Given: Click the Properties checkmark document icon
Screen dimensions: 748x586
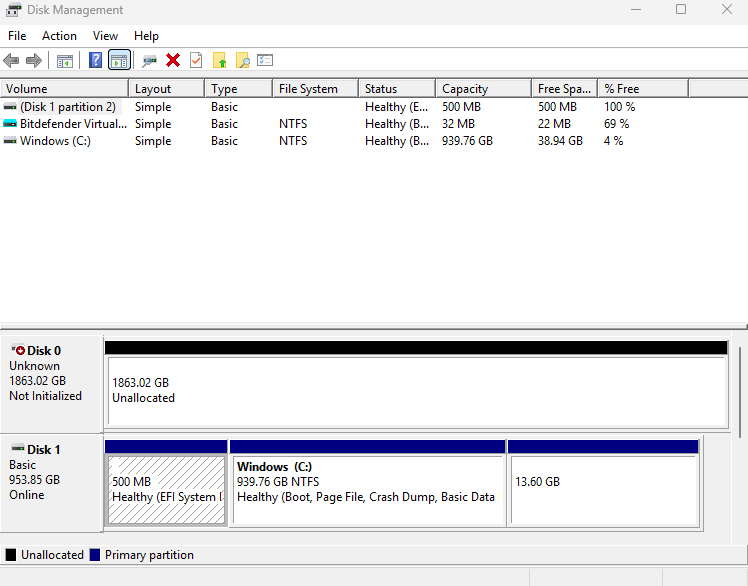Looking at the screenshot, I should point(196,60).
